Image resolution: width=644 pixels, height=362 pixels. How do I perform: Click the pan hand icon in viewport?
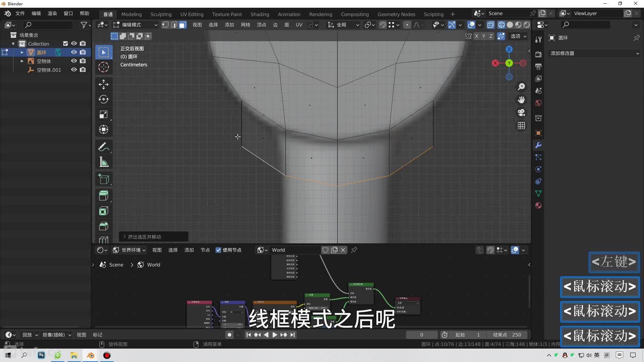coord(521,100)
